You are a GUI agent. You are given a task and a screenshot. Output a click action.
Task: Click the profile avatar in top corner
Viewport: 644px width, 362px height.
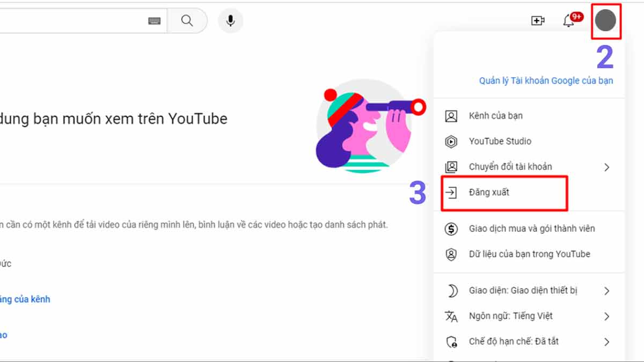tap(606, 21)
